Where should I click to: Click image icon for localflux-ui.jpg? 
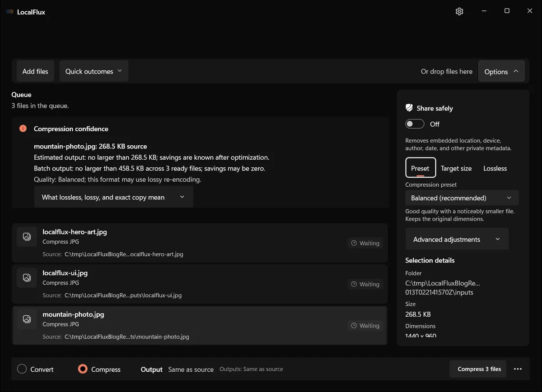point(27,277)
